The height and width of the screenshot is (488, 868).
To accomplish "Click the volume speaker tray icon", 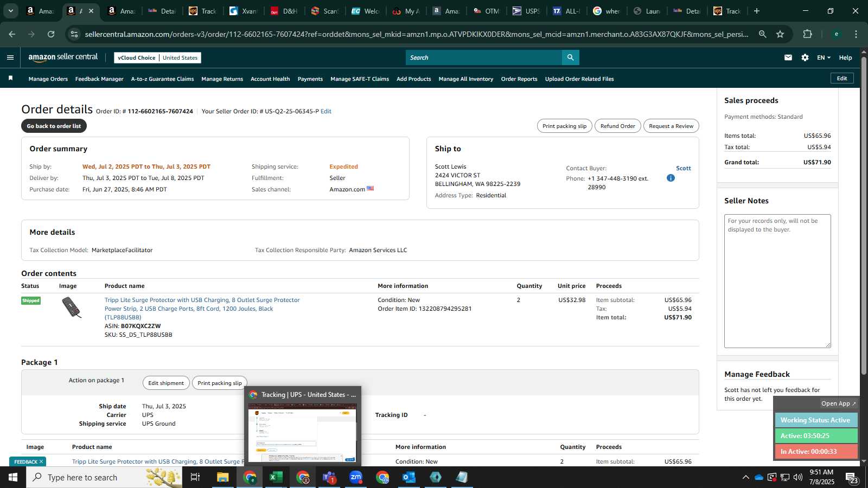I will pos(798,477).
